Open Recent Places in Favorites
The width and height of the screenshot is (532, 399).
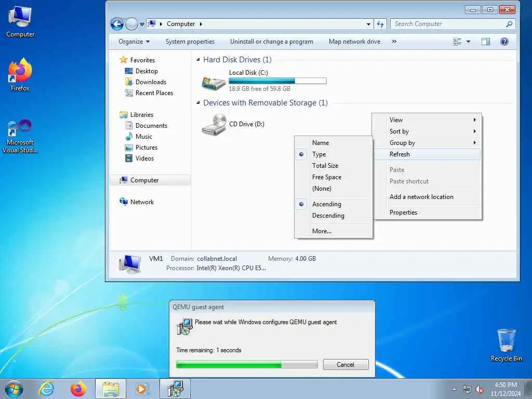pos(154,92)
